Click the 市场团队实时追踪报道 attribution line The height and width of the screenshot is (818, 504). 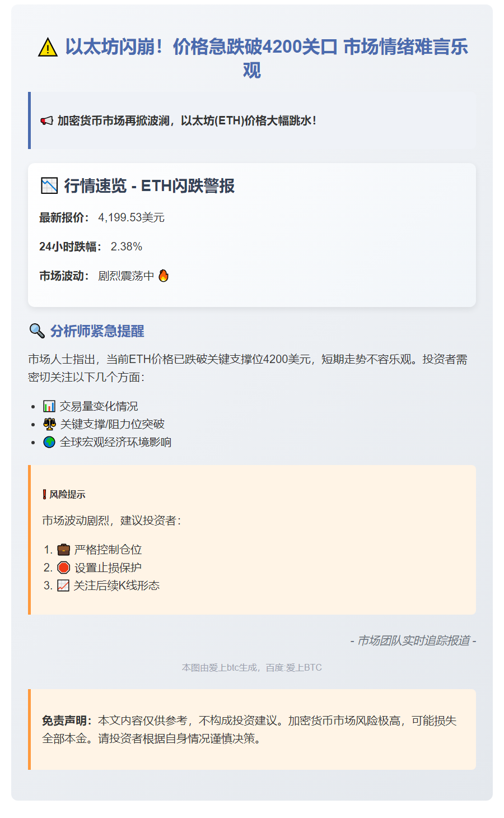[x=413, y=640]
